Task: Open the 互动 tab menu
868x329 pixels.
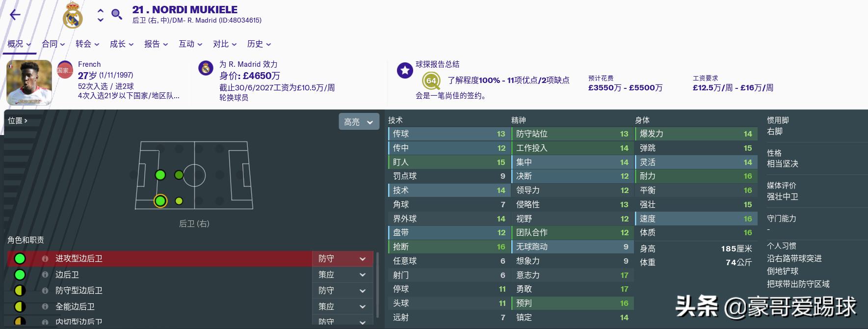Action: [x=191, y=44]
